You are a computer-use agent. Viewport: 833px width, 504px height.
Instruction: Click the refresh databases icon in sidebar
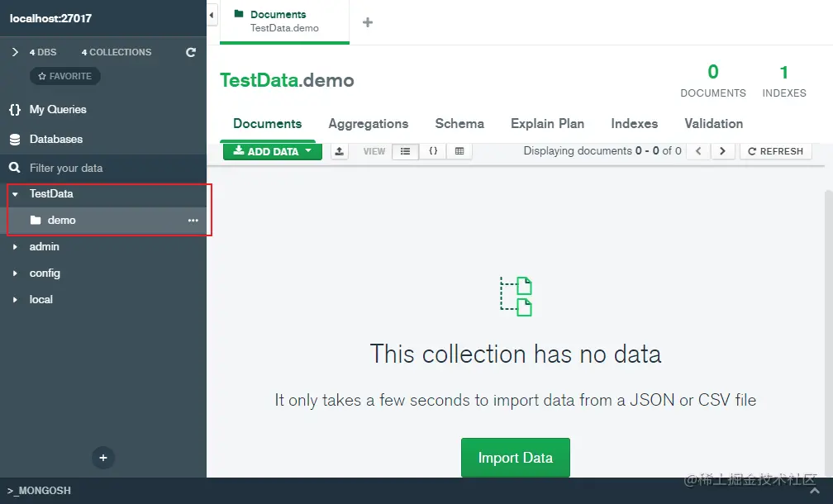[x=191, y=52]
